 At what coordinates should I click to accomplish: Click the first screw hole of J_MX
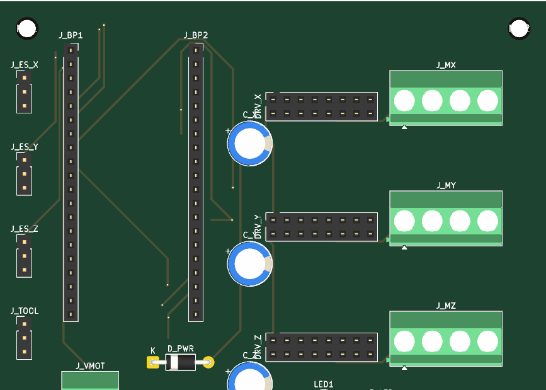pos(404,100)
